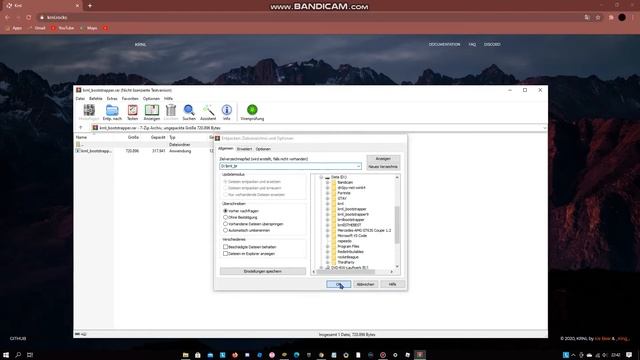Click the Task View taskbar icon
This screenshot has height=360, width=640.
coord(30,355)
